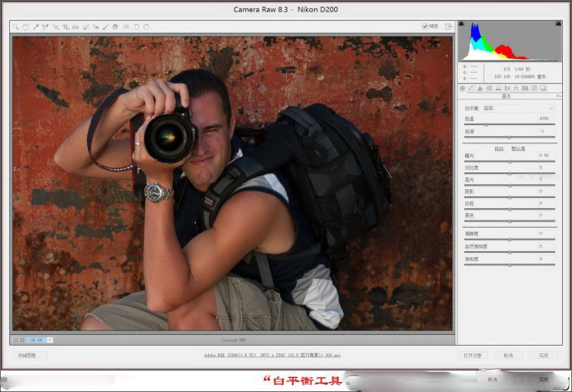Click the 对比度 contrast slider
Screen dimensions: 572x392
[x=510, y=173]
